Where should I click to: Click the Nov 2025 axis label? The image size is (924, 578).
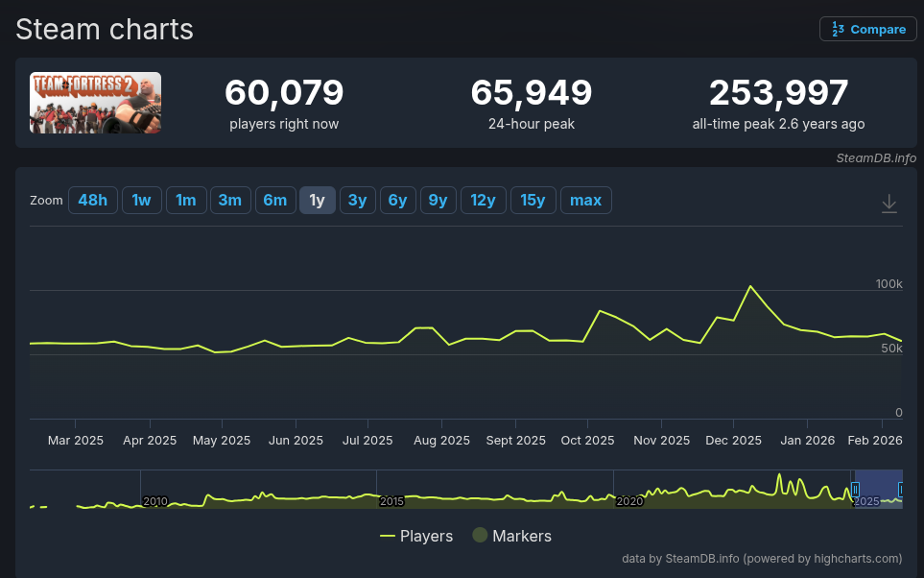pos(661,441)
